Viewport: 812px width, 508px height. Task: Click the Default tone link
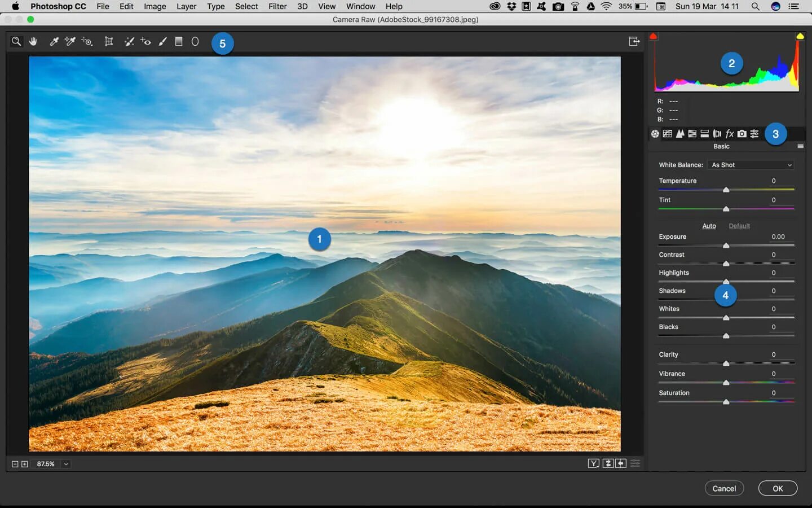(x=739, y=226)
